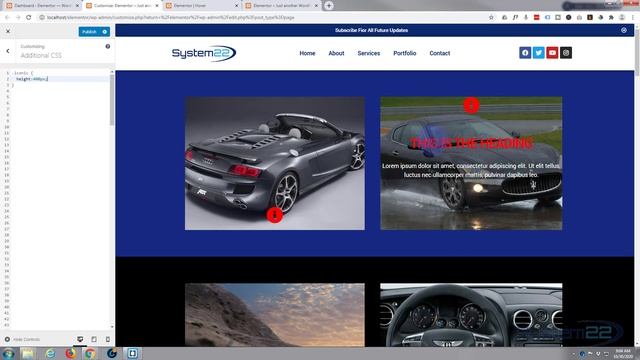Open a new browser tab
The height and width of the screenshot is (360, 640).
coord(329,6)
